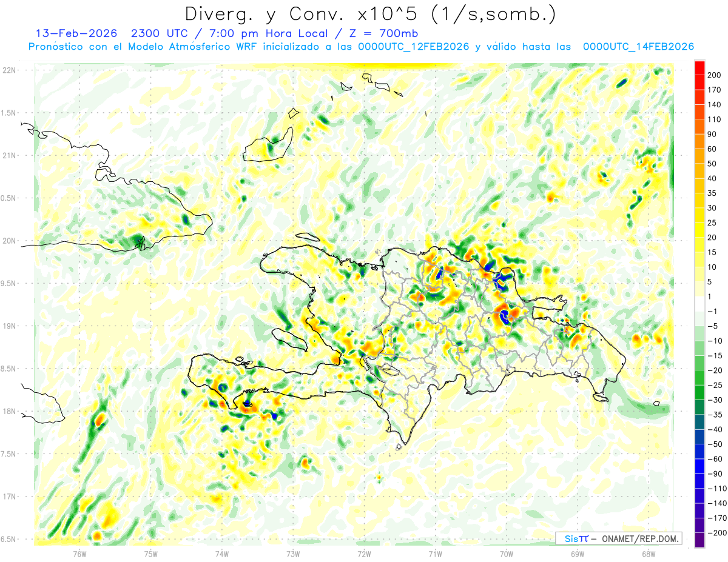This screenshot has height=562, width=728.
Task: Click the blue "Sis" logo text
Action: [x=572, y=539]
